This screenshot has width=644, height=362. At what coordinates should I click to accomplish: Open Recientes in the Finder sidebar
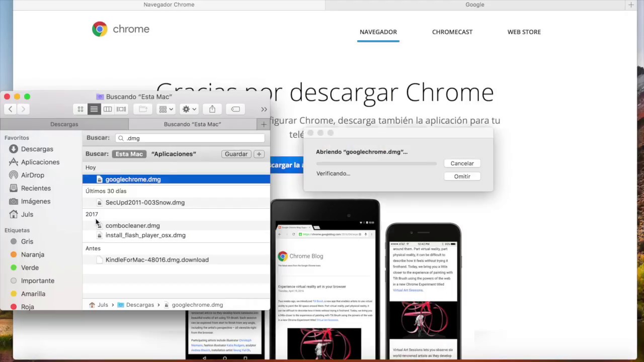pos(36,188)
